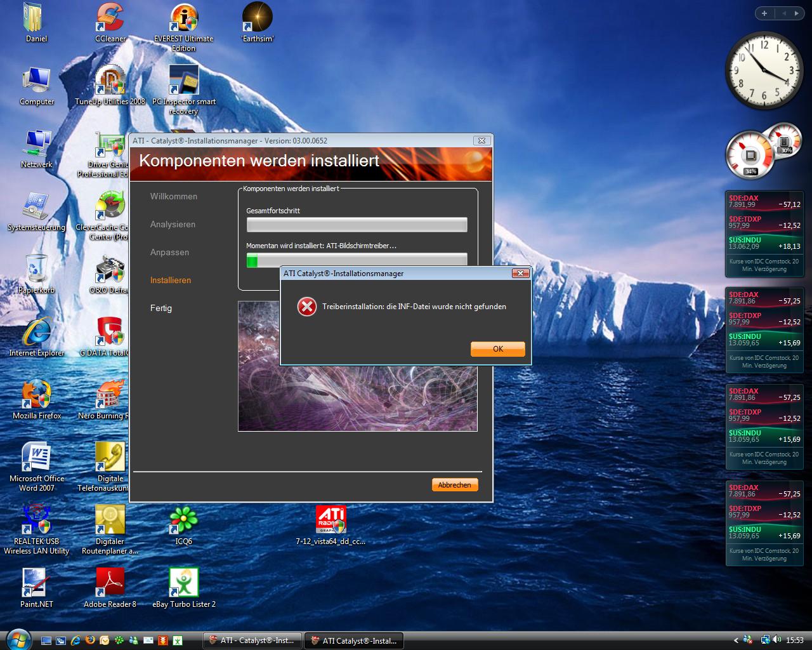Close the Catalyst Installationsmanager main window
812x650 pixels.
tap(481, 140)
